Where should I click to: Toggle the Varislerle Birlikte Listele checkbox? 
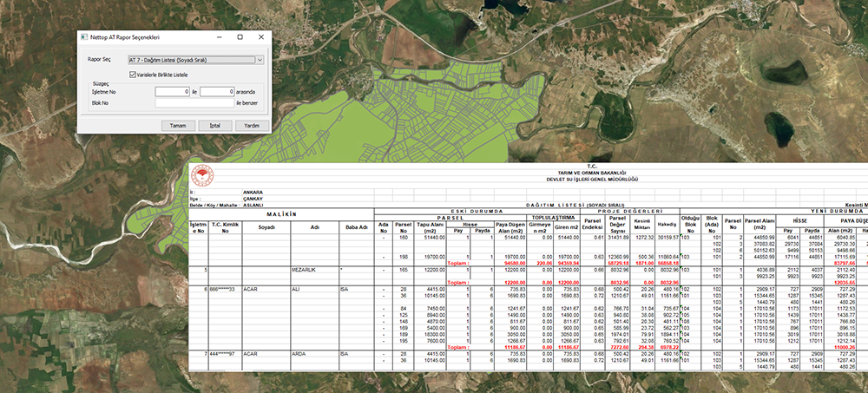pos(133,75)
